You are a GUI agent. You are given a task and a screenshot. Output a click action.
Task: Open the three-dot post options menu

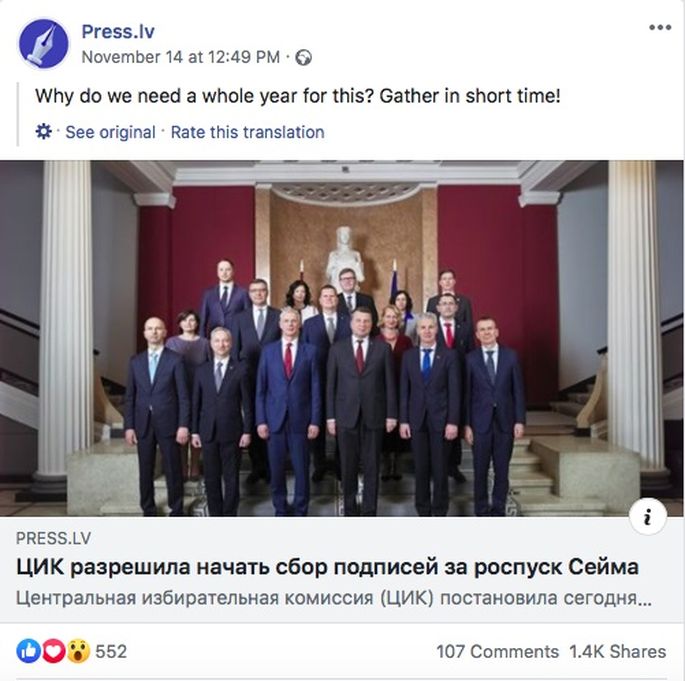[x=660, y=28]
